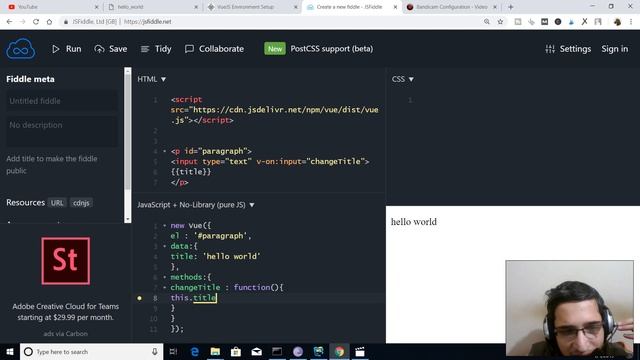Click the {{title}} text in HTML editor

coord(191,172)
